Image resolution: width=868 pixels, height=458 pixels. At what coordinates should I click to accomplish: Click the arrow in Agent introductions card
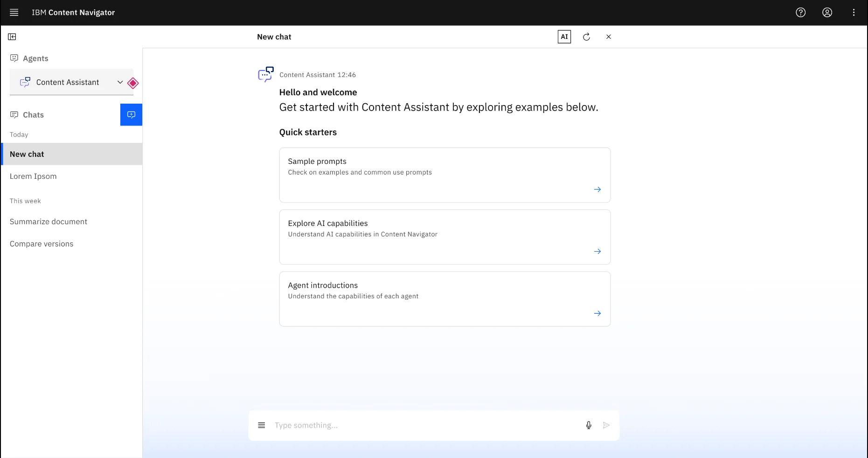click(597, 313)
